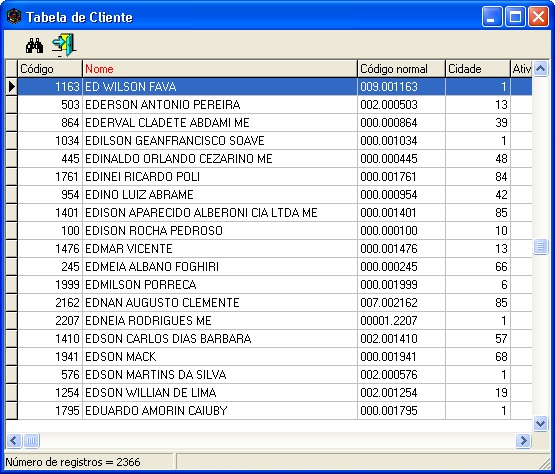Select EDILSON GEANFRANCISCO SOAVE
Image resolution: width=555 pixels, height=474 pixels.
click(x=220, y=141)
